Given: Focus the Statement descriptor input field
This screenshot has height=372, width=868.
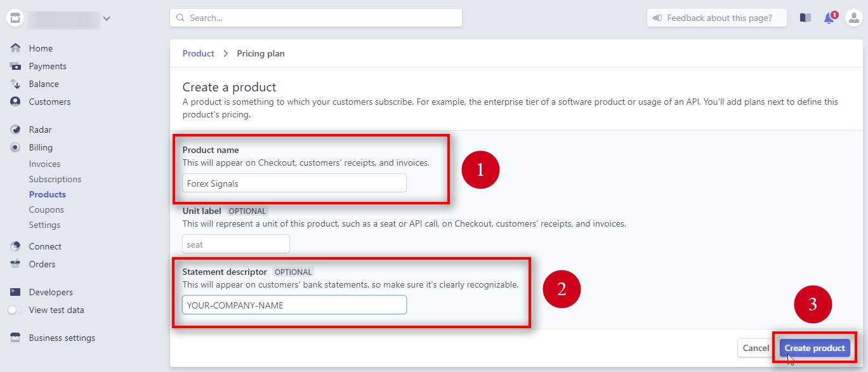Looking at the screenshot, I should click(x=294, y=305).
